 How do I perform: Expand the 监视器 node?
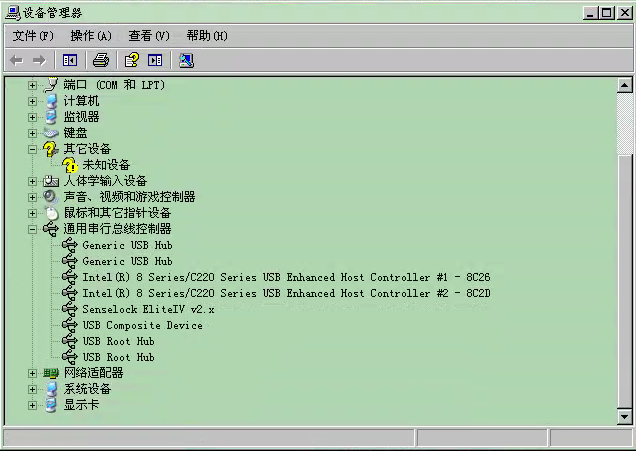click(x=32, y=118)
